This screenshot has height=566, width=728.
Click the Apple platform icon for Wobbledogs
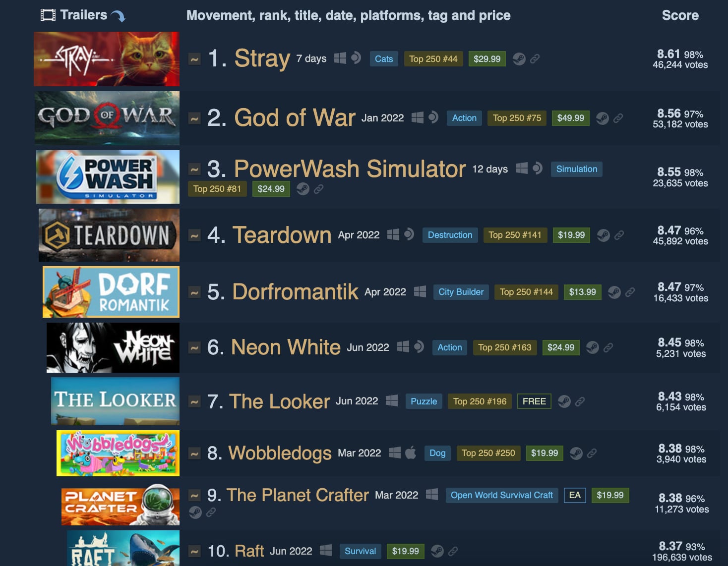coord(411,453)
